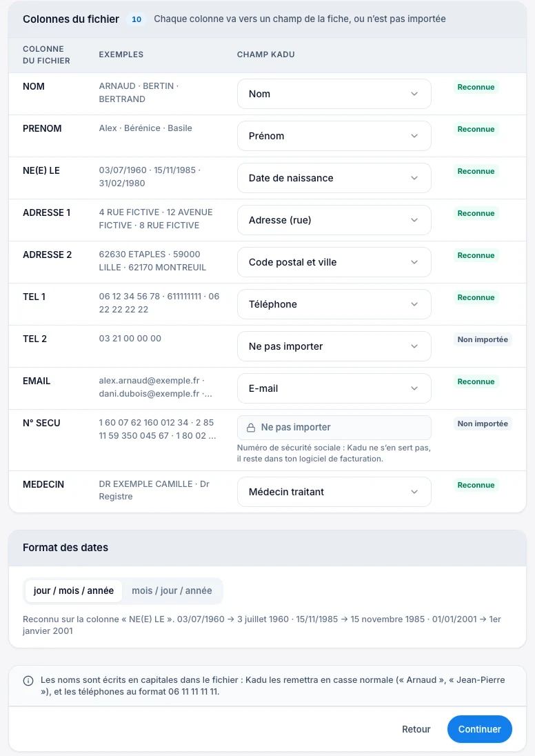Click the chevron in the Prénom dropdown

(414, 136)
